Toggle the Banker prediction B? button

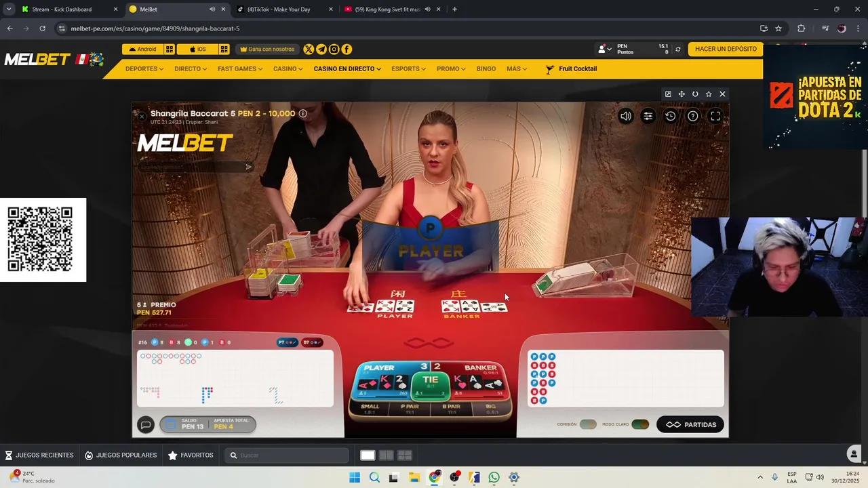coord(311,342)
